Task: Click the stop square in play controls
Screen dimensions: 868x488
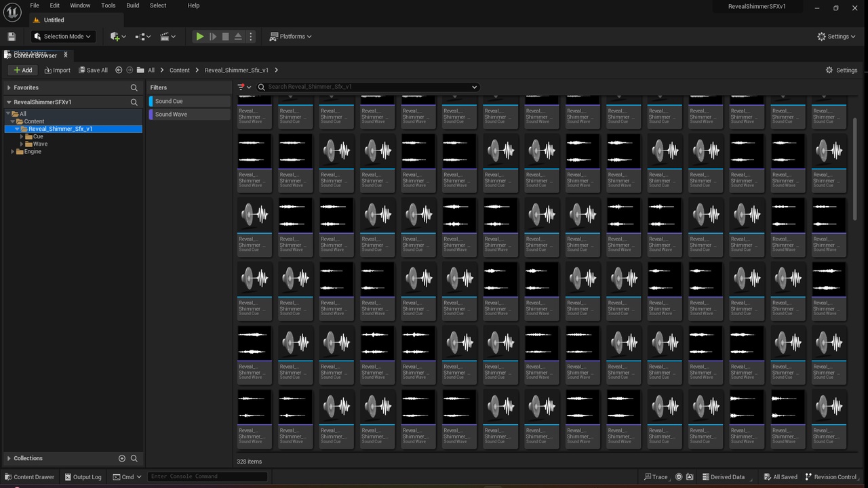Action: click(x=225, y=37)
